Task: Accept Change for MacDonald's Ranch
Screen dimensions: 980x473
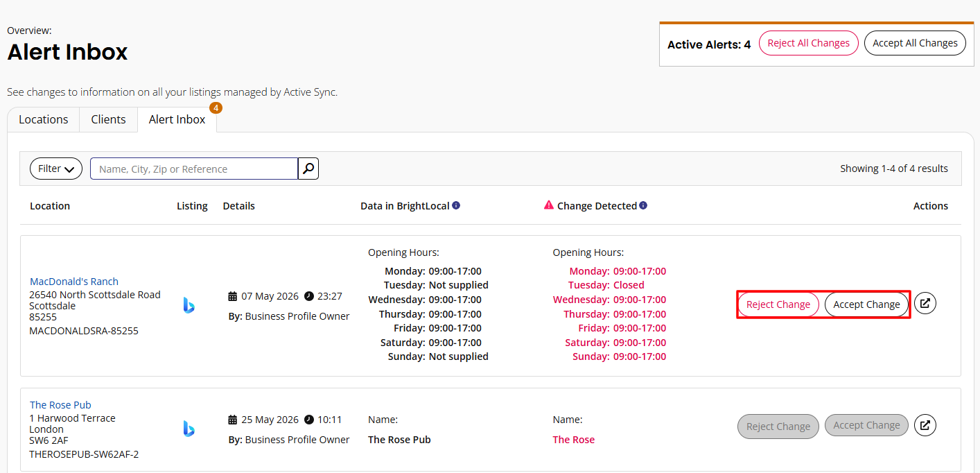Action: coord(867,304)
